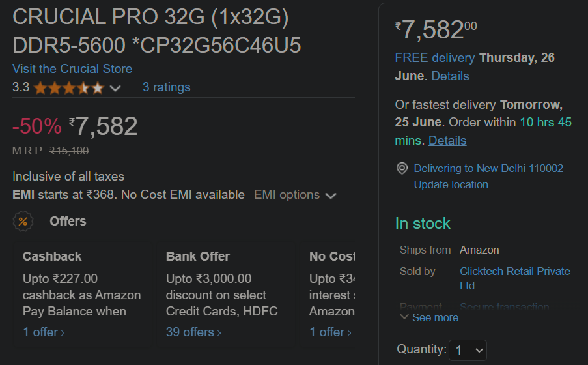Screen dimensions: 588x365
Task: View the 1 offer under No Cost EMI
Action: [x=330, y=332]
